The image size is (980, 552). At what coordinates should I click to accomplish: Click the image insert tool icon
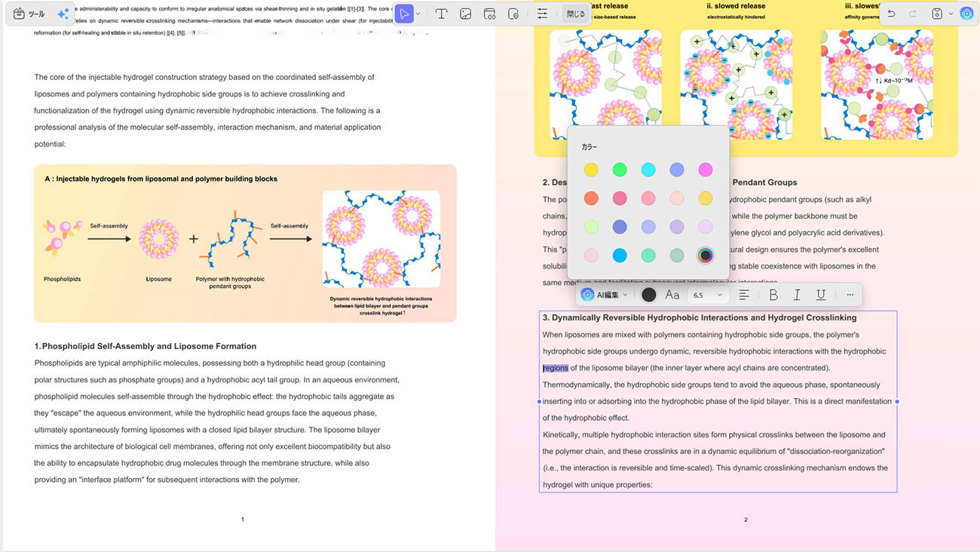[466, 14]
